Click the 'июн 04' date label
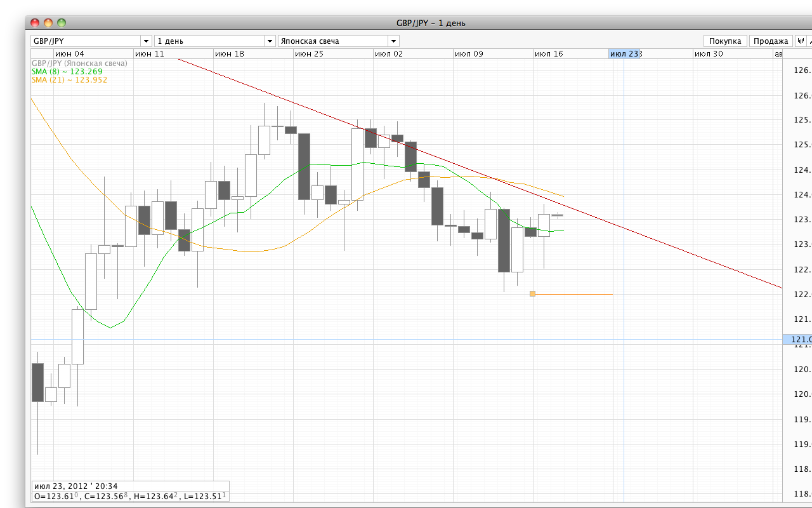The width and height of the screenshot is (812, 508). 70,54
